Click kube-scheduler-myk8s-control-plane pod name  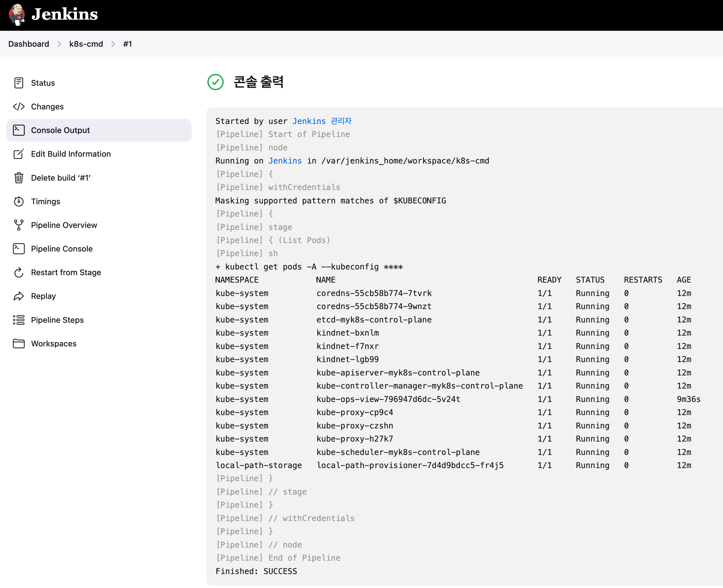click(x=398, y=452)
